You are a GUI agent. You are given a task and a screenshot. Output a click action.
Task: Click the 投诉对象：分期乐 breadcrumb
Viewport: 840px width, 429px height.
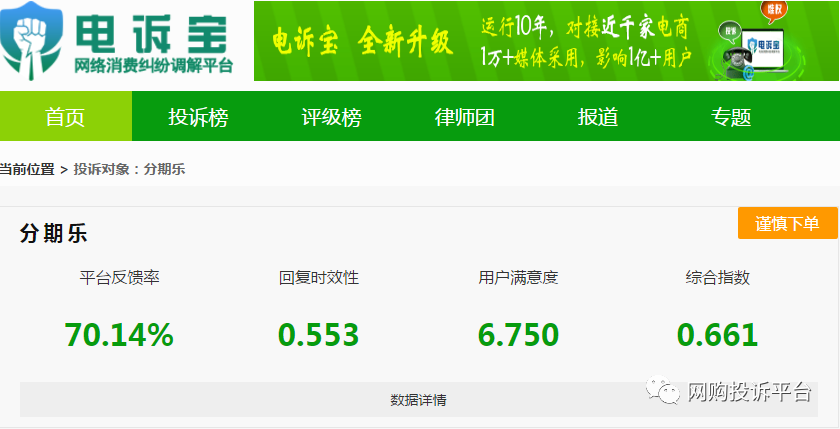click(129, 170)
